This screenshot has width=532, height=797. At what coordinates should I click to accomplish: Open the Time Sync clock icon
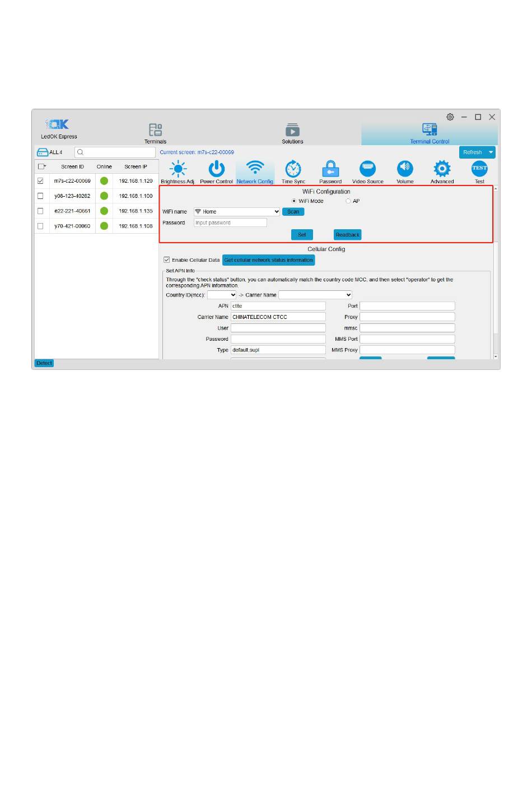pos(293,169)
